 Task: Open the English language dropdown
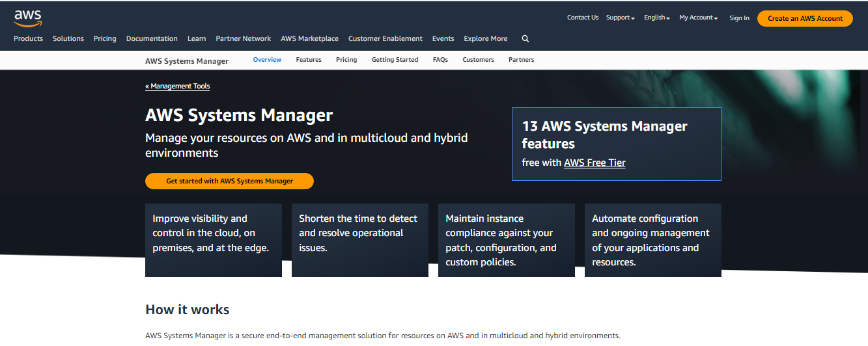click(656, 18)
